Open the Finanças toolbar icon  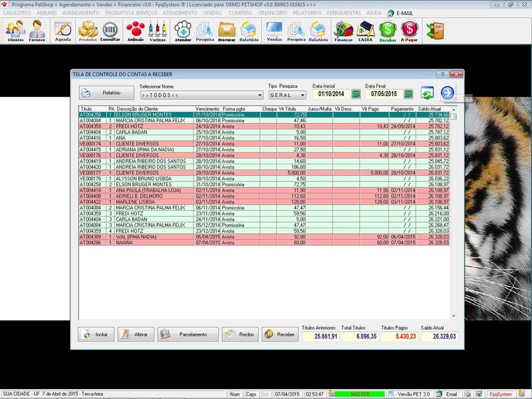click(x=343, y=31)
